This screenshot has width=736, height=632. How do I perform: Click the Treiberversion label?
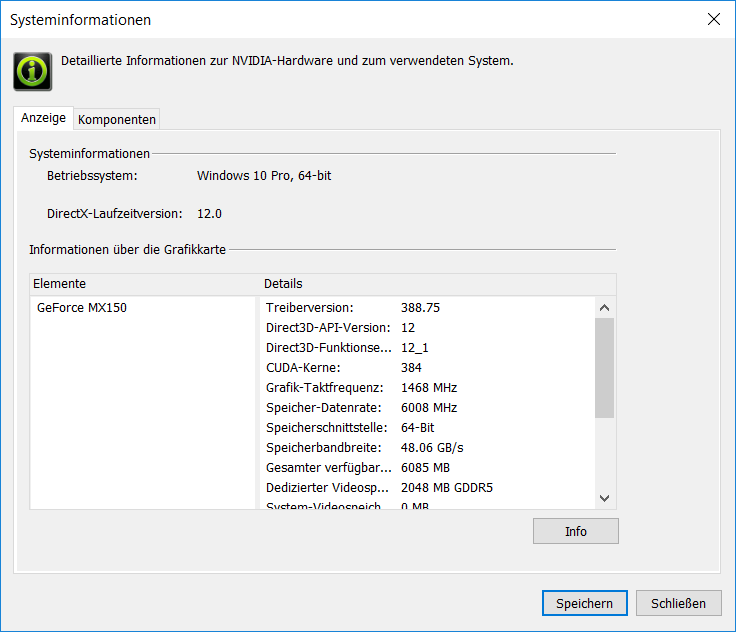[x=309, y=308]
